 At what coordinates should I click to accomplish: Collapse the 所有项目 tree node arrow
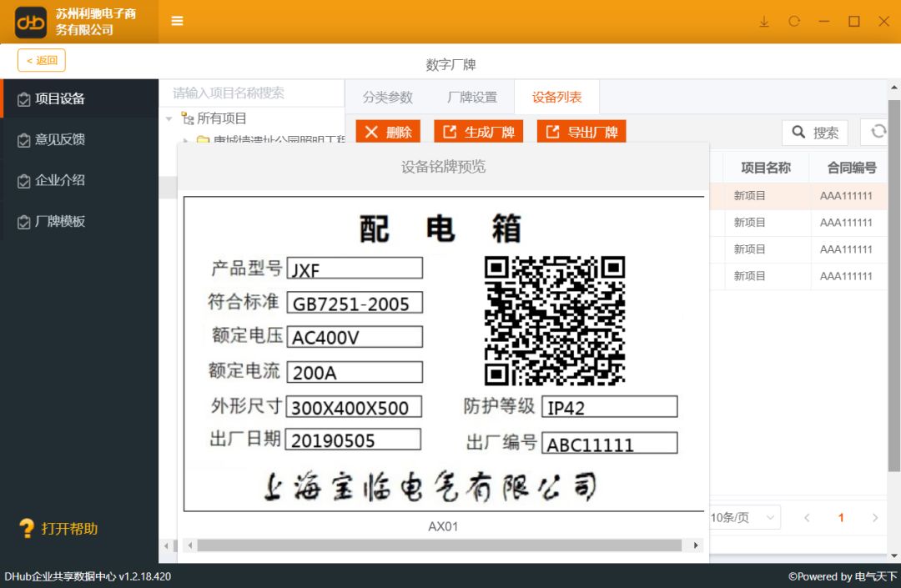point(169,119)
